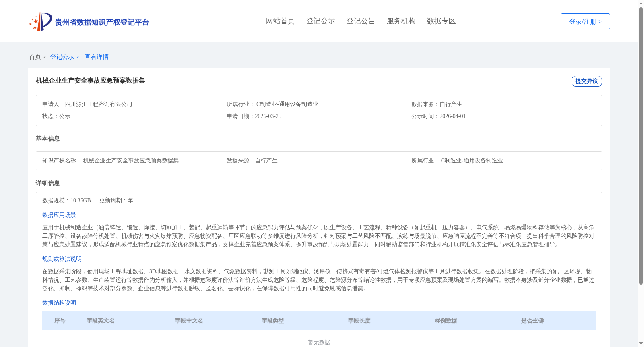Select applicant text 四川源汇工程咨询有限公司

coord(99,104)
